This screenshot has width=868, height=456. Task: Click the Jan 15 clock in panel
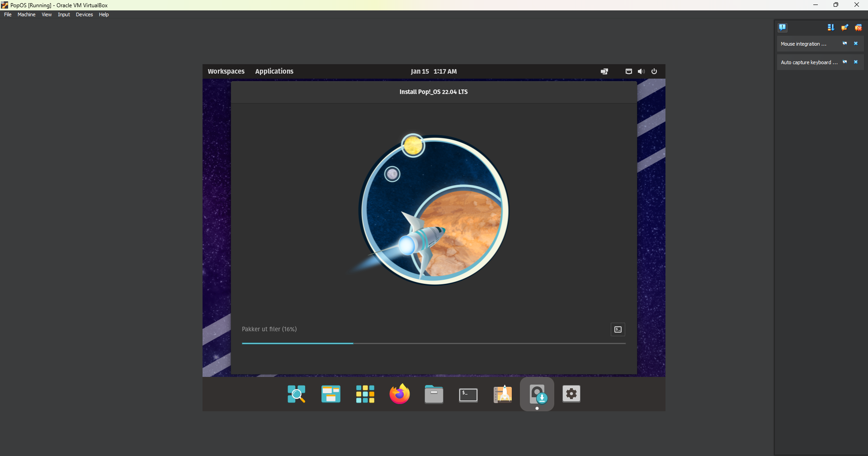[434, 71]
